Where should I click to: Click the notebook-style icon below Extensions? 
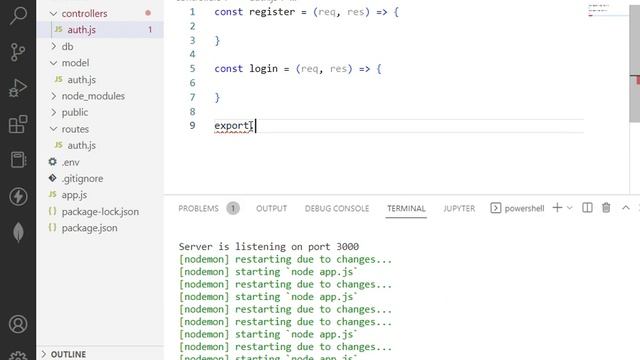point(18,160)
